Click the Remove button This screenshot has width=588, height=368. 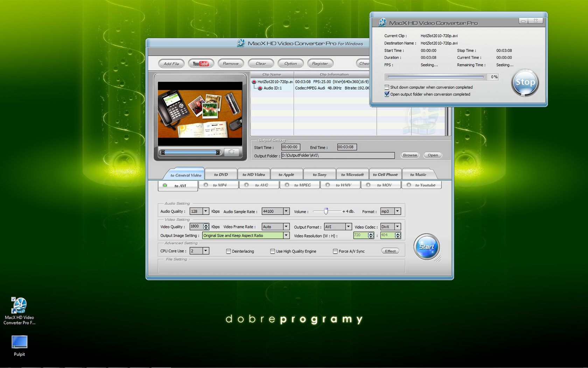(231, 63)
